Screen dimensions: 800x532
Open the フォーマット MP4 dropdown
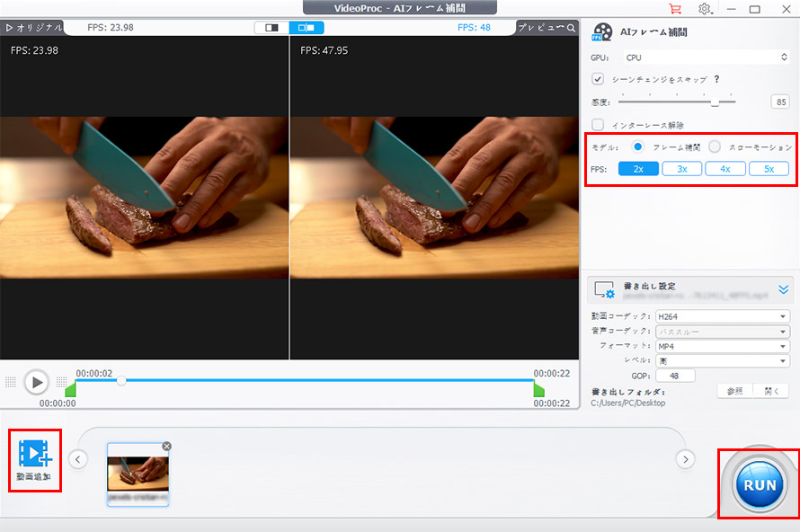723,346
